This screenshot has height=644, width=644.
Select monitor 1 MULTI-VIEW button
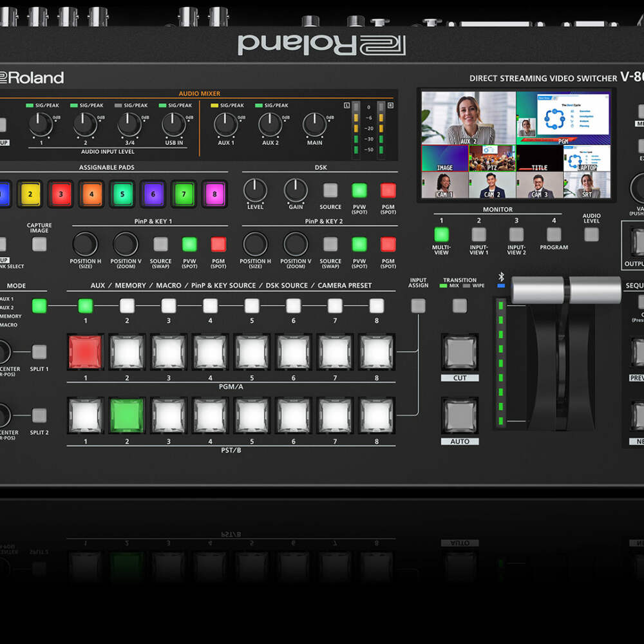point(442,234)
